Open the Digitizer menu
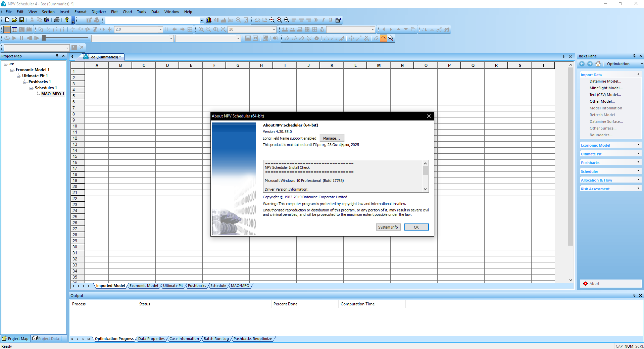The height and width of the screenshot is (349, 644). [x=99, y=12]
